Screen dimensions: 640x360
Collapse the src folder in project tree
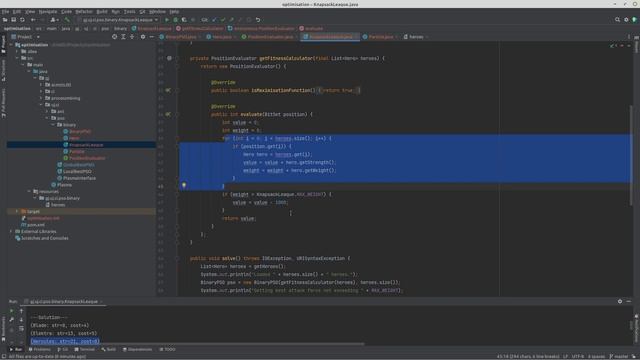coord(17,58)
